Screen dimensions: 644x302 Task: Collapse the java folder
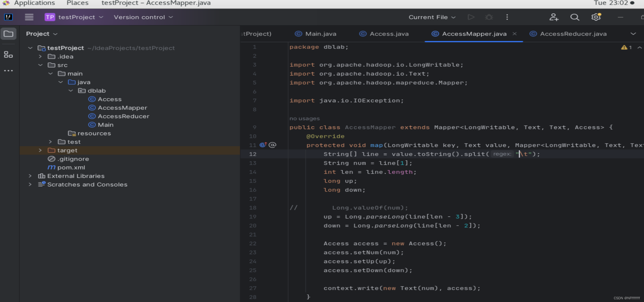[x=61, y=82]
